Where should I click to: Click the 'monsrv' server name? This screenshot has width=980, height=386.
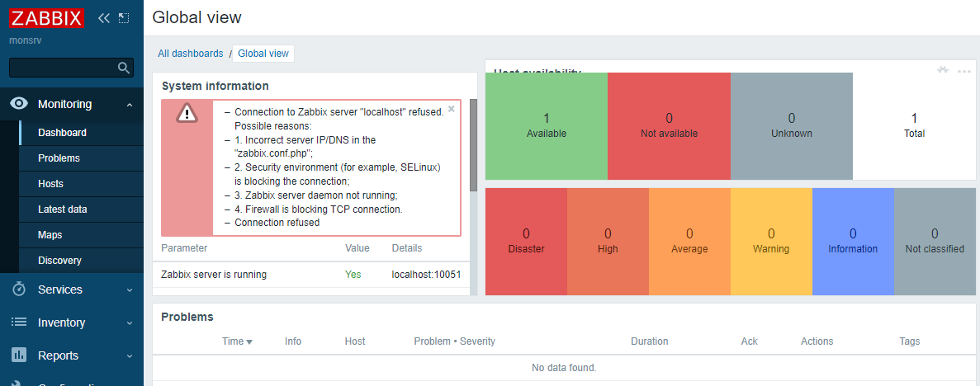(26, 40)
